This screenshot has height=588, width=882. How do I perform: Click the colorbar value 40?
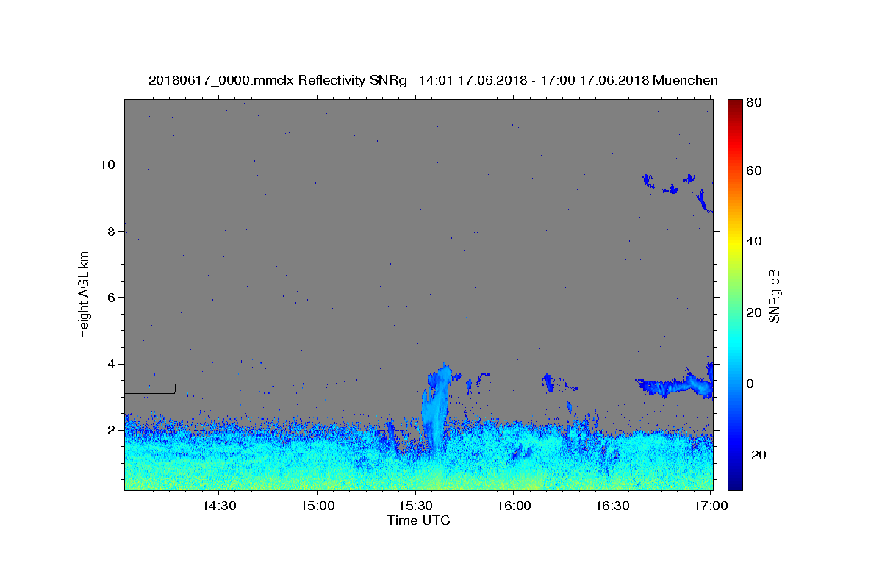[x=753, y=241]
